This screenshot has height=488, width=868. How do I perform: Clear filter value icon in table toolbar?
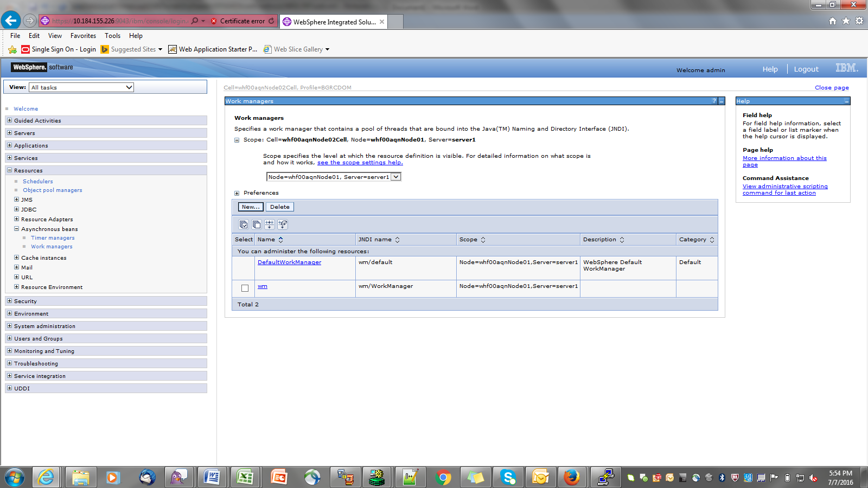[x=283, y=224]
